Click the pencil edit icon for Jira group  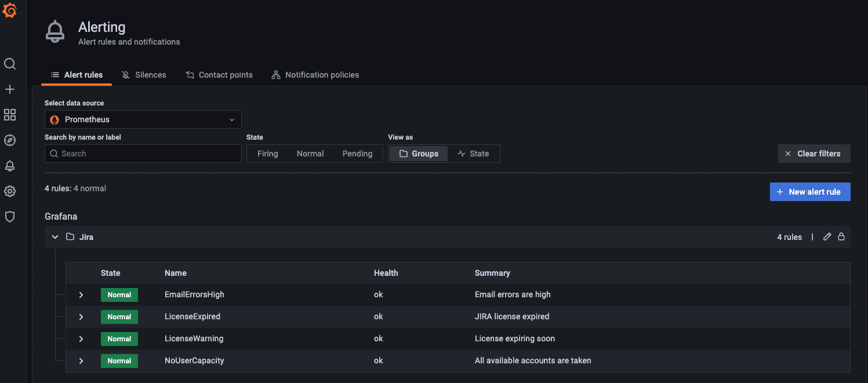coord(827,237)
